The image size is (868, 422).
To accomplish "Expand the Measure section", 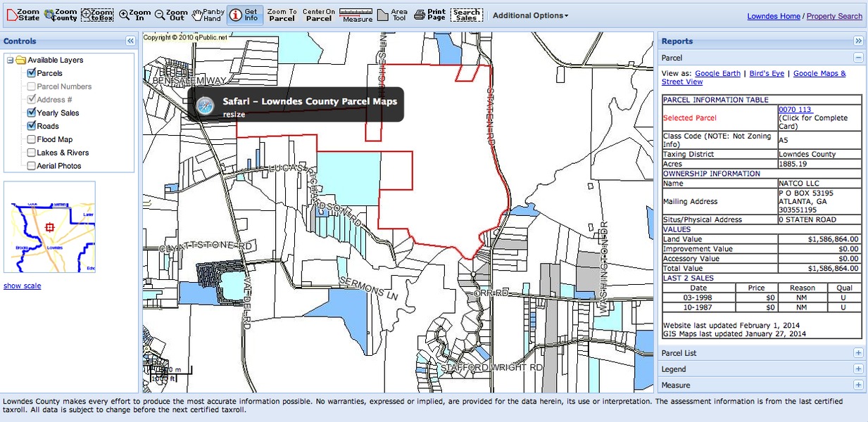I will (858, 385).
